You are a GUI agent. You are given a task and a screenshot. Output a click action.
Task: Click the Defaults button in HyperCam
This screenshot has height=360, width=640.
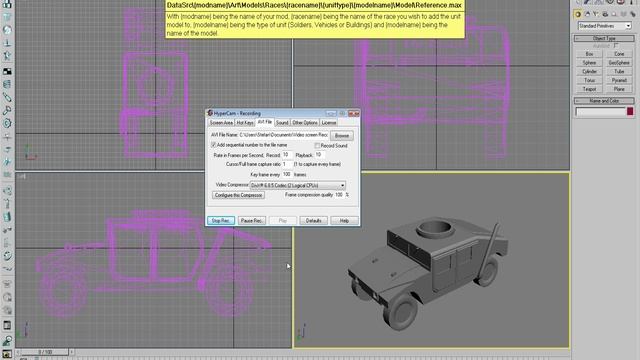[313, 220]
